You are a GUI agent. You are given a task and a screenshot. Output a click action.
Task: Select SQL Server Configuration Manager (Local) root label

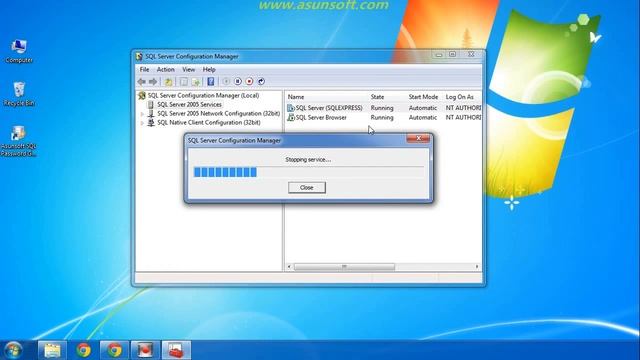pos(203,96)
